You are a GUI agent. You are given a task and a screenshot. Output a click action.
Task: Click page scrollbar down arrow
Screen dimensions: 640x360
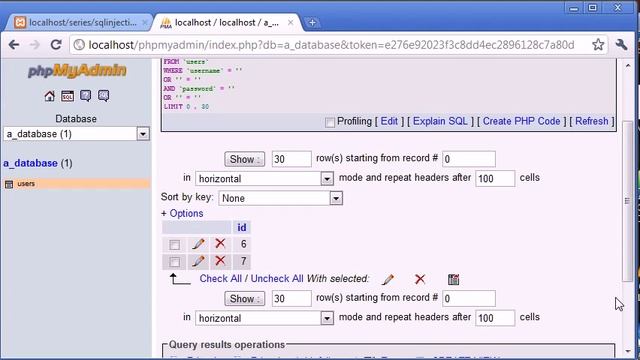point(628,351)
